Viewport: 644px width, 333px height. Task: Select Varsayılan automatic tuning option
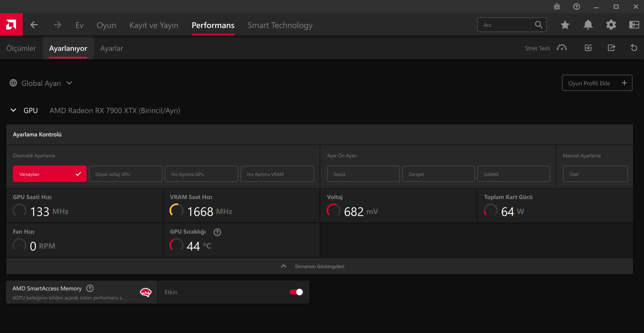pyautogui.click(x=50, y=174)
